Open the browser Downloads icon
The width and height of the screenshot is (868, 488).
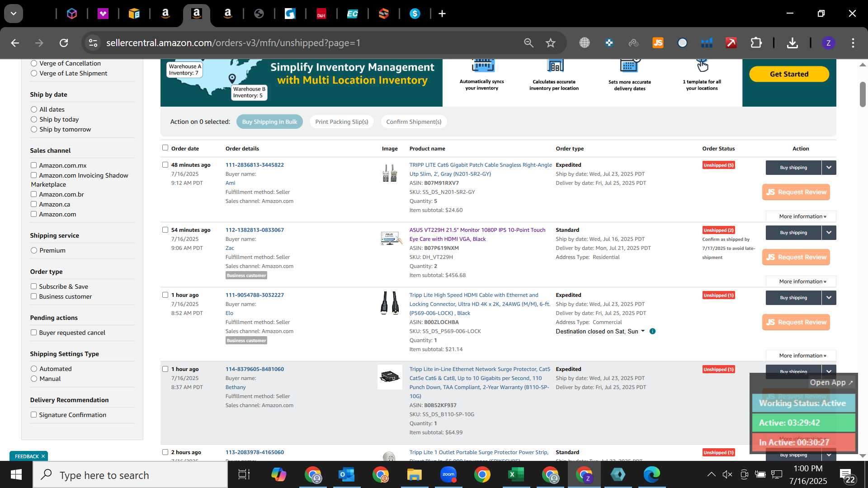[792, 43]
